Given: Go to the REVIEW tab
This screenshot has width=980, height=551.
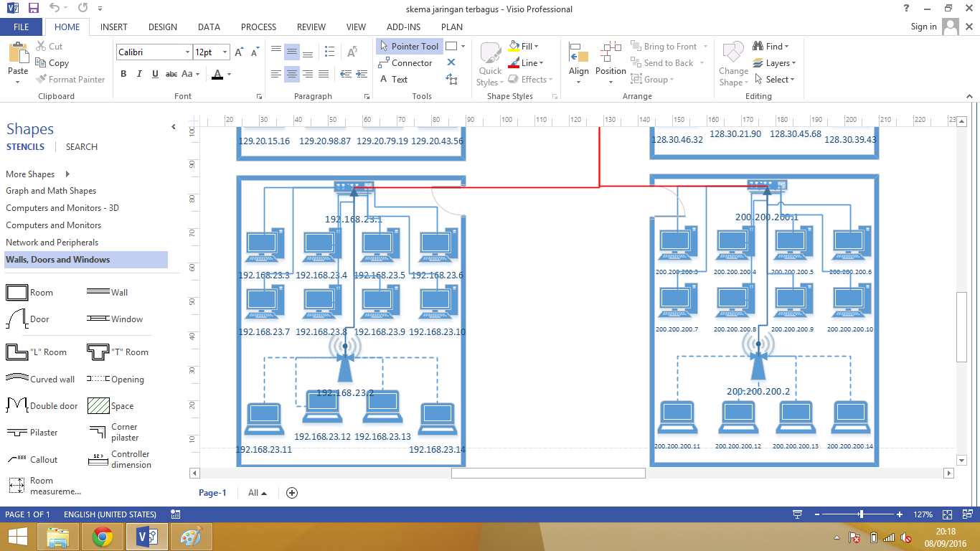Looking at the screenshot, I should [x=311, y=27].
